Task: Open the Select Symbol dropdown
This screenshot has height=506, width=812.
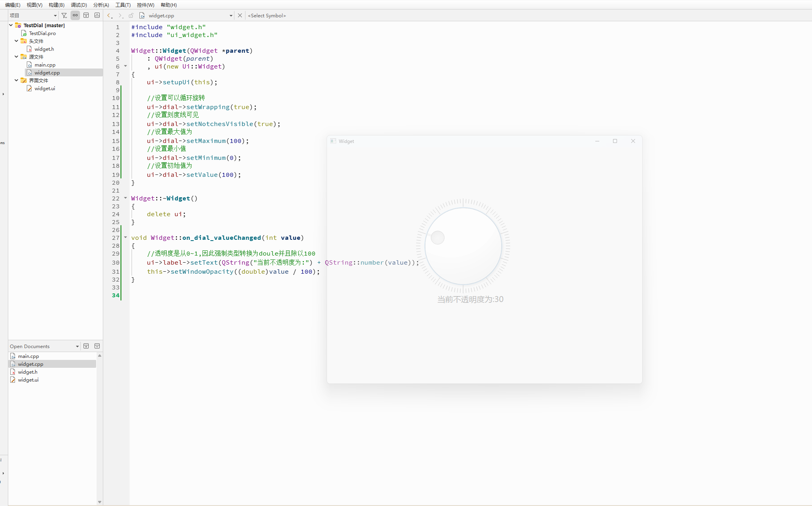Action: pyautogui.click(x=267, y=16)
